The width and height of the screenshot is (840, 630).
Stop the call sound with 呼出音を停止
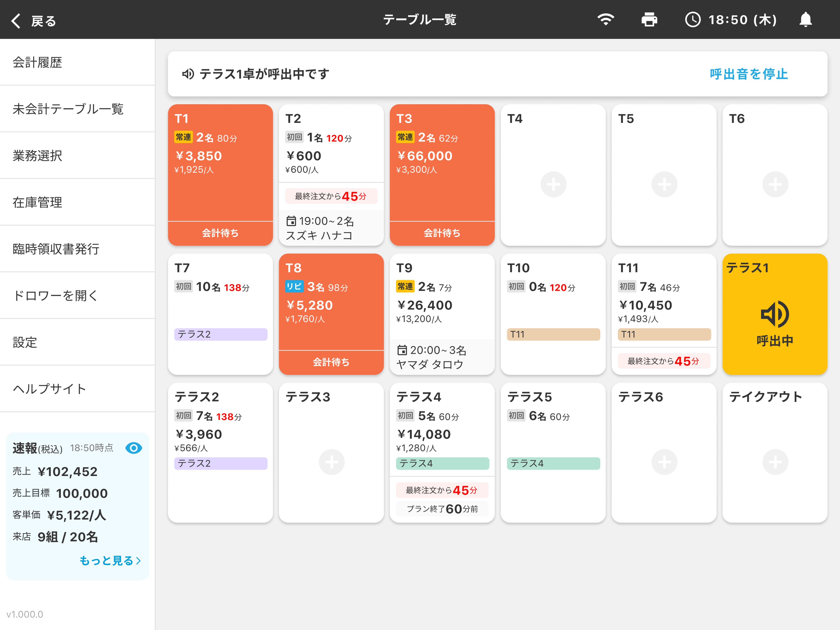749,74
